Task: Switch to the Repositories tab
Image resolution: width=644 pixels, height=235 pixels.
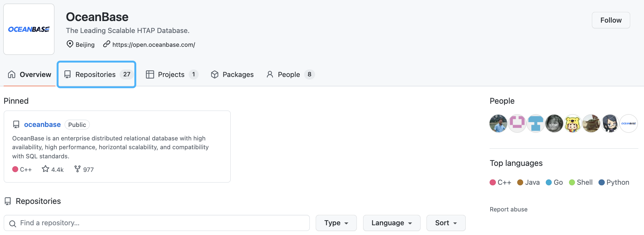Action: coord(96,74)
